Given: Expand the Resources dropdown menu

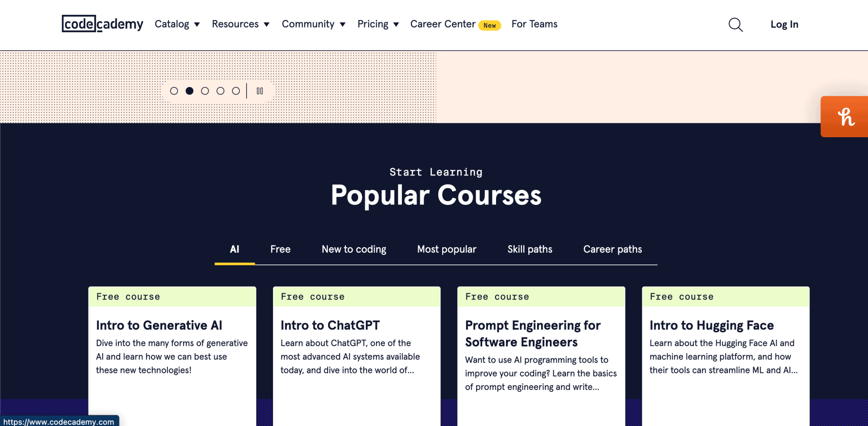Looking at the screenshot, I should pyautogui.click(x=240, y=24).
